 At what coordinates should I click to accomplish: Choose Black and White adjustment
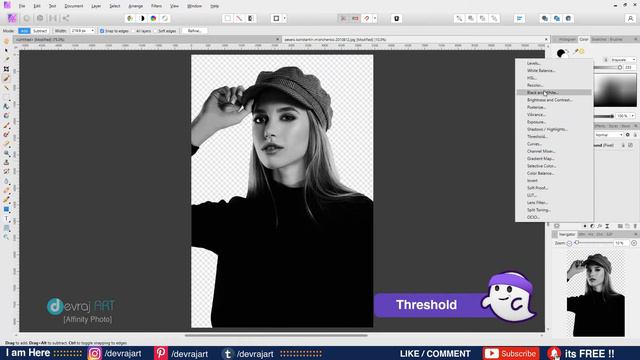tap(554, 93)
